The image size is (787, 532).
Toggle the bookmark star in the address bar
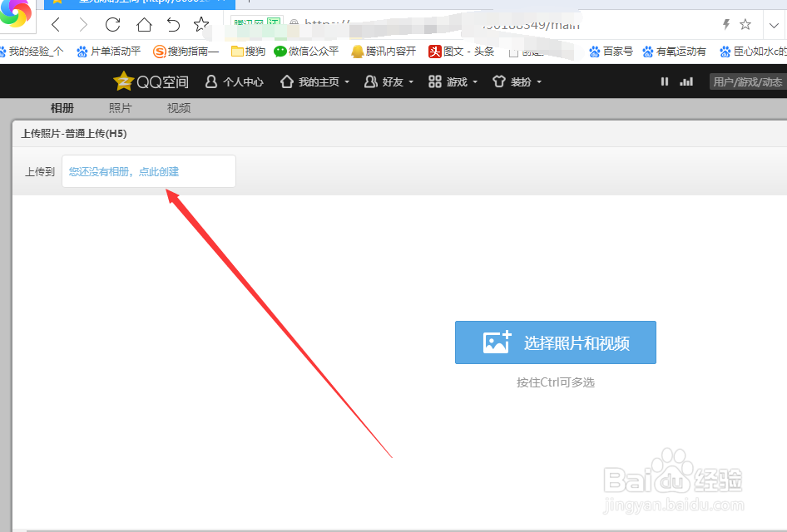pyautogui.click(x=745, y=25)
